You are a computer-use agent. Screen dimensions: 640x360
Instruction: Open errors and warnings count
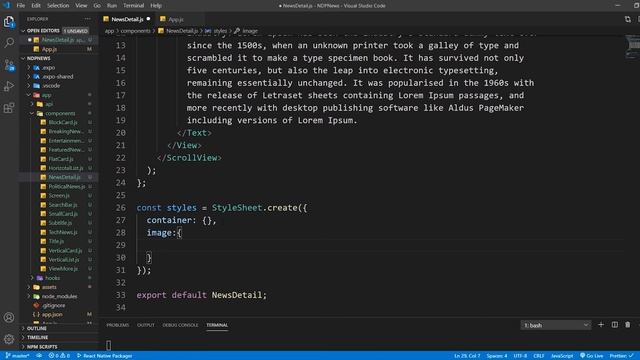point(59,356)
